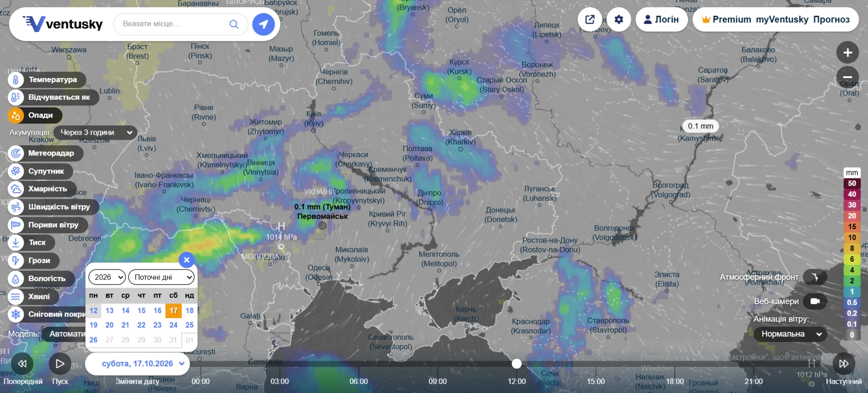This screenshot has height=393, width=868.
Task: Expand the Акумуляція 'Через 3 години' dropdown
Action: click(x=95, y=132)
